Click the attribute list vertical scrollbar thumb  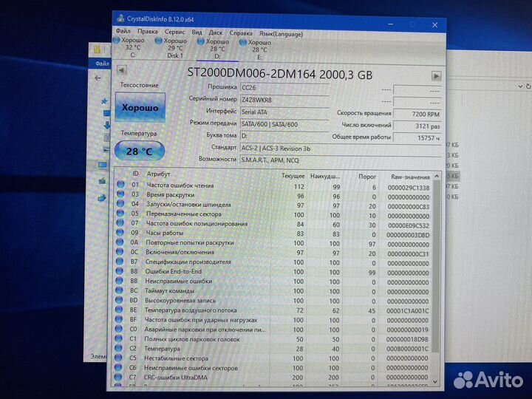click(437, 266)
